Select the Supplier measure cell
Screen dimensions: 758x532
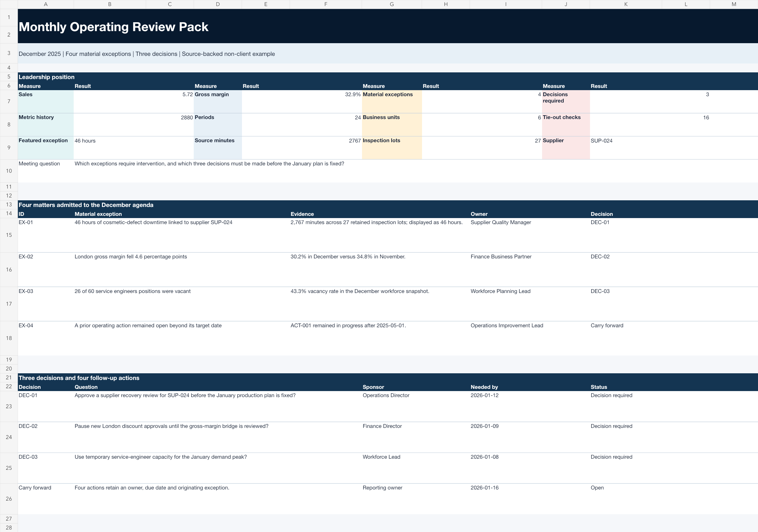pyautogui.click(x=566, y=148)
